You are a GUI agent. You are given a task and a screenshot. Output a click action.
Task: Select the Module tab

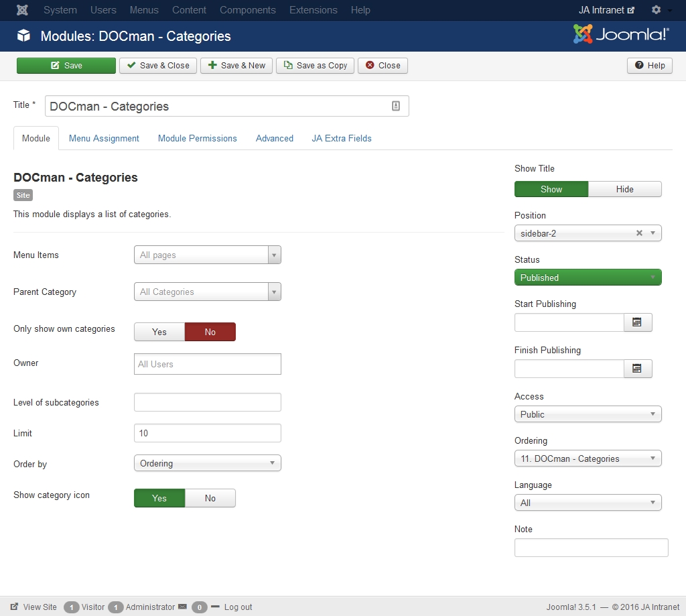tap(36, 138)
